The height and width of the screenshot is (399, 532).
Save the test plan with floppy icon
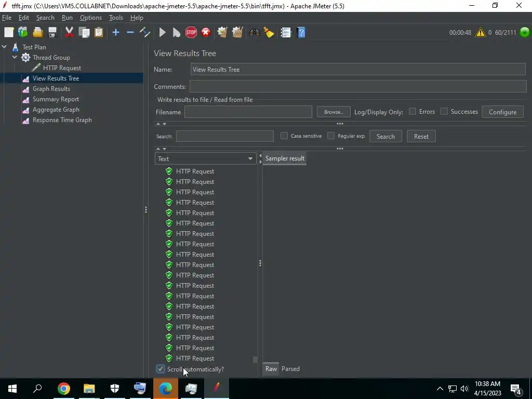click(x=52, y=33)
